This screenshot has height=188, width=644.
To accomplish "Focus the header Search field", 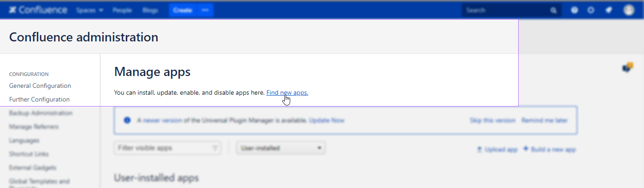I will point(511,10).
